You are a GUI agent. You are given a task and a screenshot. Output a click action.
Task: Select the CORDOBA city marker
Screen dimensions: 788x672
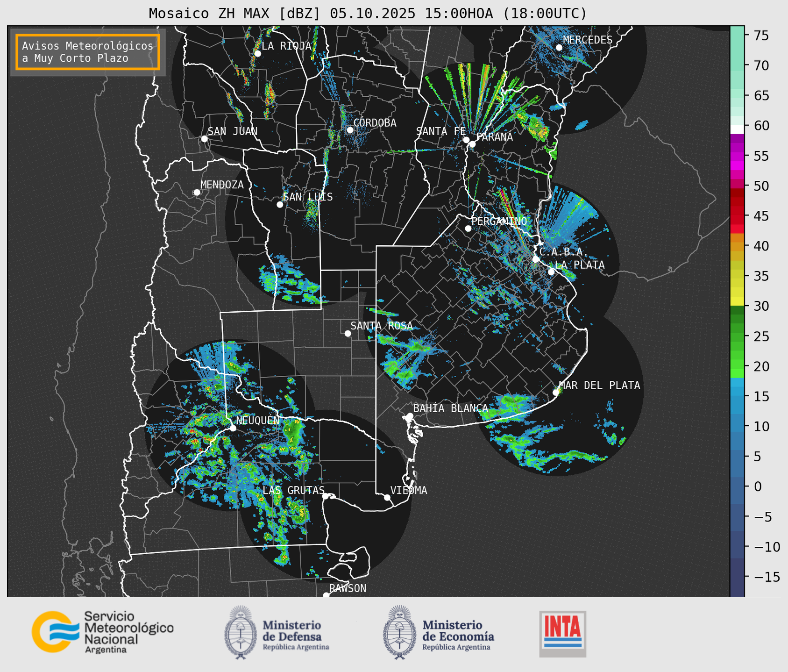tap(350, 130)
